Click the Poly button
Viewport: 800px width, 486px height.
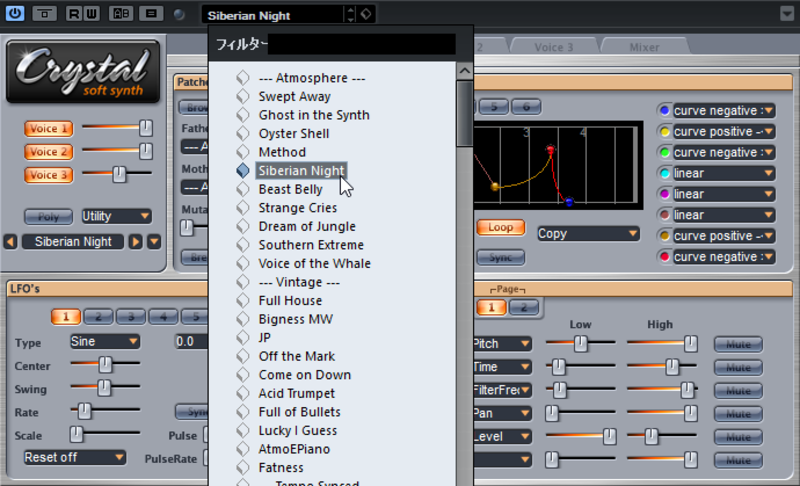click(x=48, y=217)
